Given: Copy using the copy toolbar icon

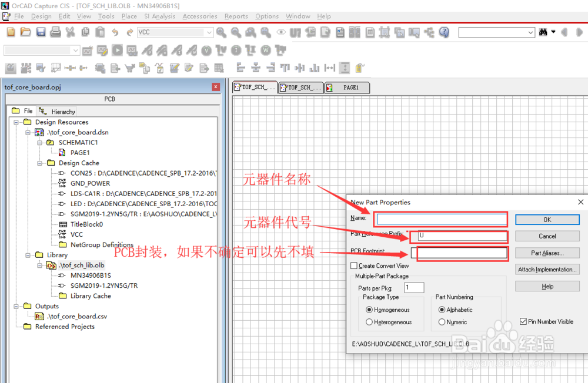Looking at the screenshot, I should [85, 32].
